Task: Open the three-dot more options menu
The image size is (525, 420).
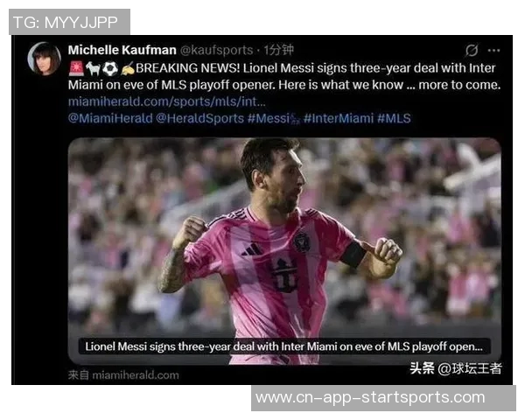Action: (x=493, y=51)
